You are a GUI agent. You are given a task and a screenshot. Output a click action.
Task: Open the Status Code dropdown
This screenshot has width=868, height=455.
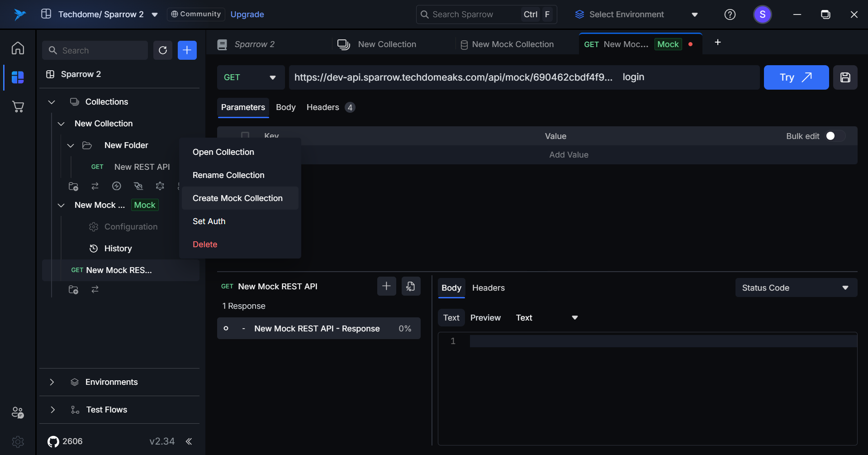[x=796, y=288]
